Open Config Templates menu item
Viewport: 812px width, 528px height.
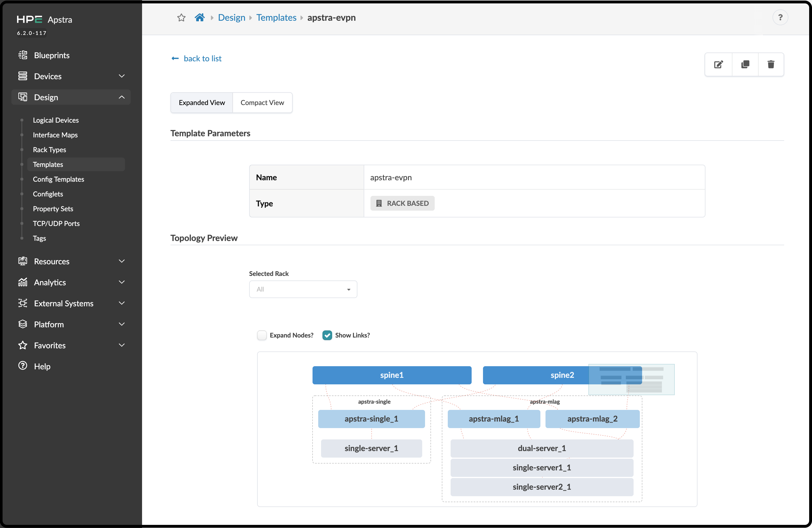coord(58,179)
